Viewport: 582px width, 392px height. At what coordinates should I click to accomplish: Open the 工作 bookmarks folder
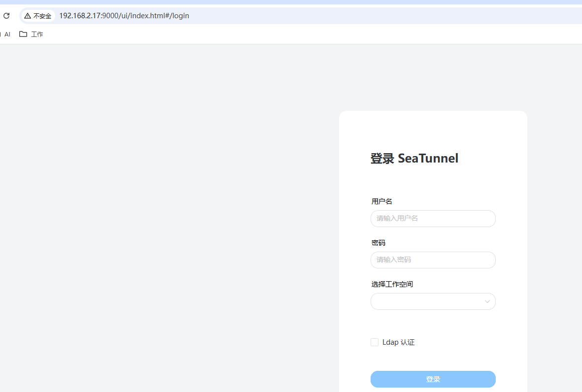(x=31, y=34)
